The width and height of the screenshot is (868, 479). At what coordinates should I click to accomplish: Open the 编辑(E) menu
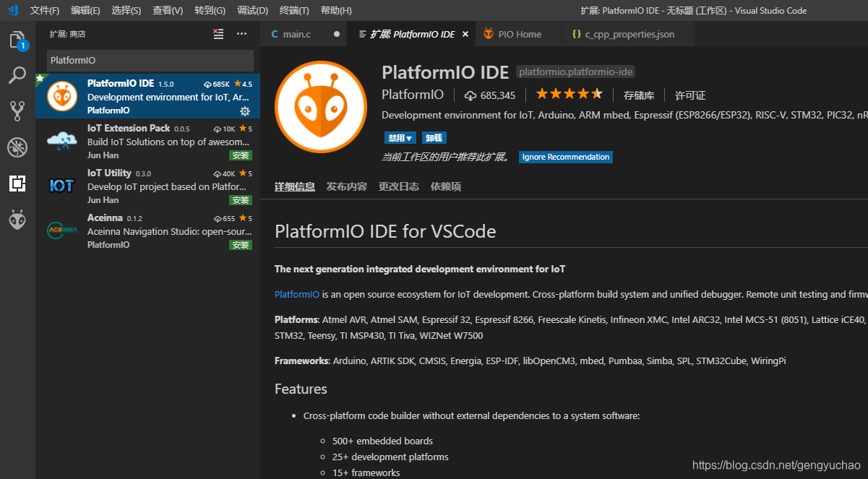[x=86, y=11]
